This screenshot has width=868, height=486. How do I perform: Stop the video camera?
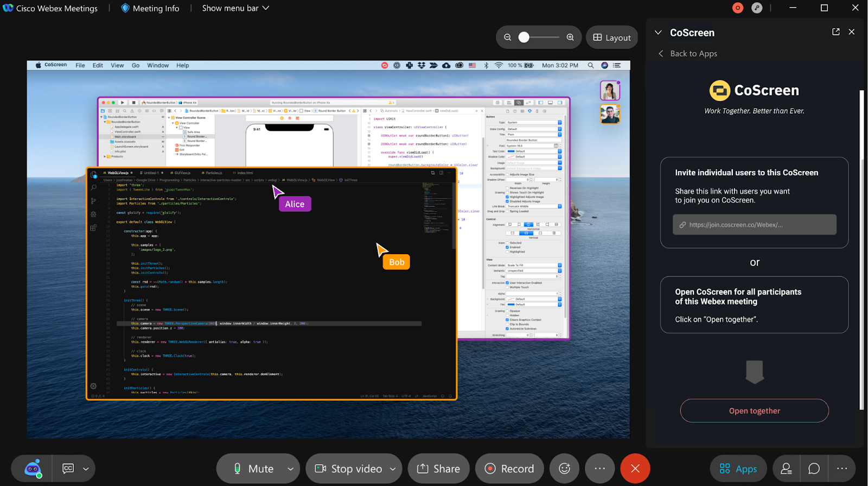tap(349, 469)
